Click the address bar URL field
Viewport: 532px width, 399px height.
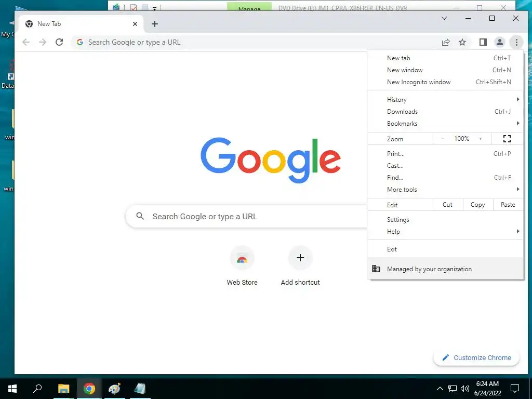point(255,43)
